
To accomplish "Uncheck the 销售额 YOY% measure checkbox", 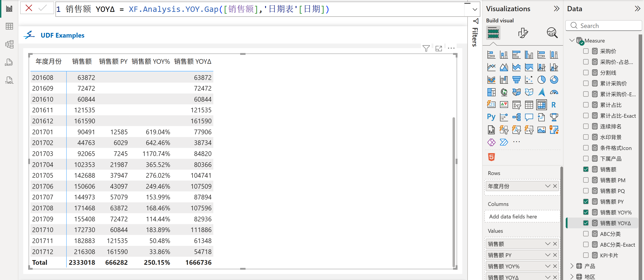I will pyautogui.click(x=586, y=212).
